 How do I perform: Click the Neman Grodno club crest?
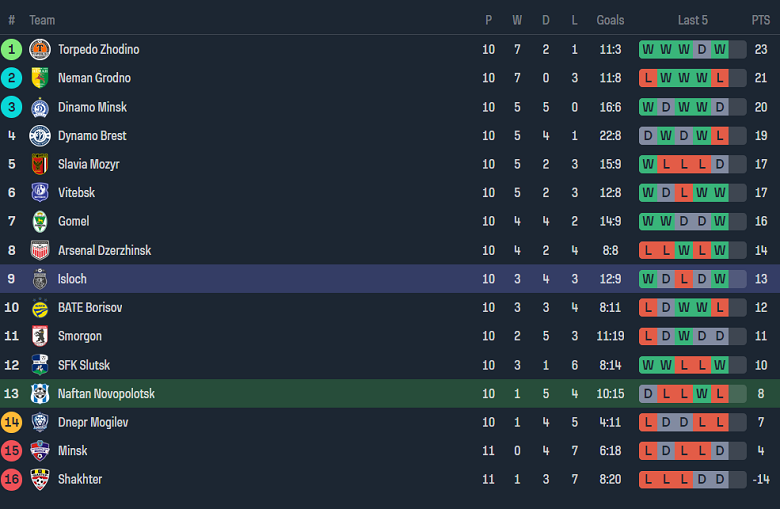pyautogui.click(x=40, y=78)
